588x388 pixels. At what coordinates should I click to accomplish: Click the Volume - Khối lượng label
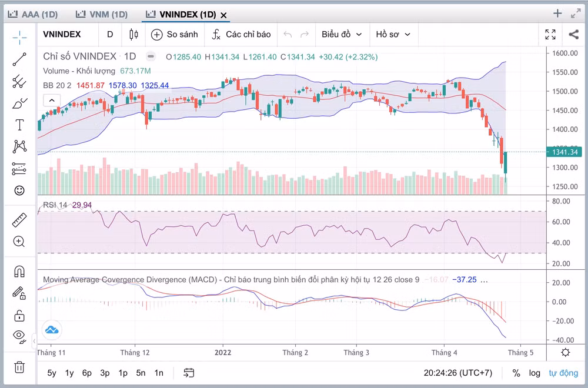point(79,71)
